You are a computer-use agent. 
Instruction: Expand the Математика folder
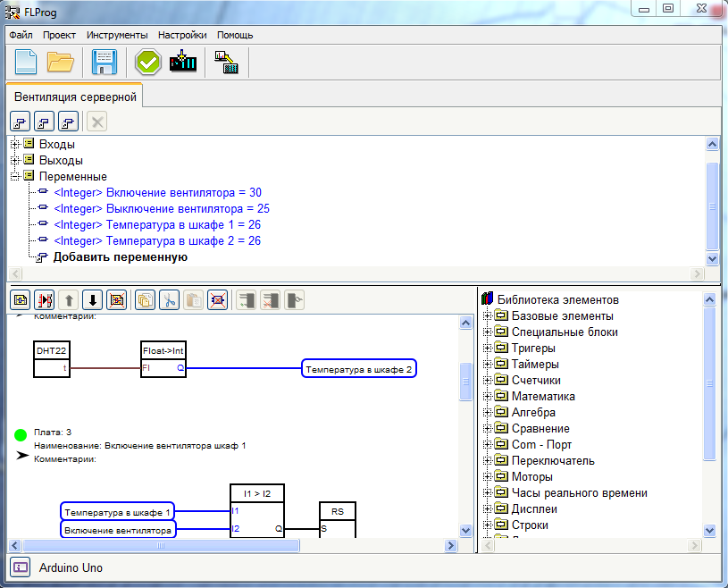point(487,396)
